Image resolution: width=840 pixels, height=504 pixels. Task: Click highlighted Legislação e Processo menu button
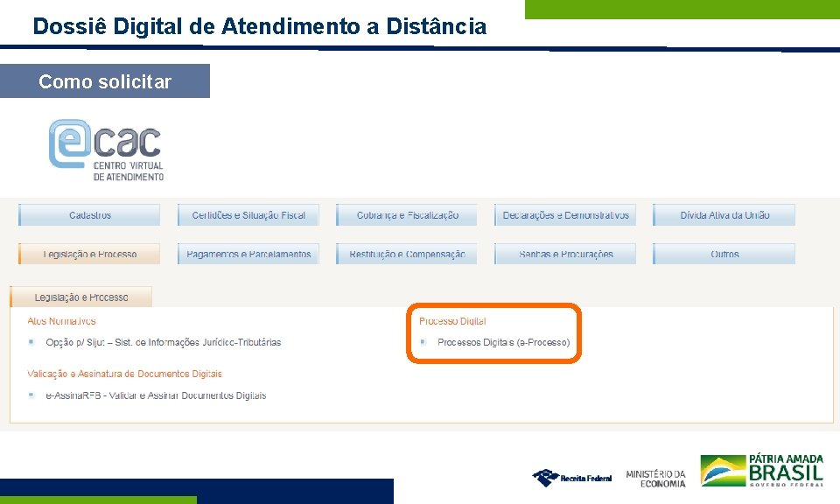pos(89,254)
